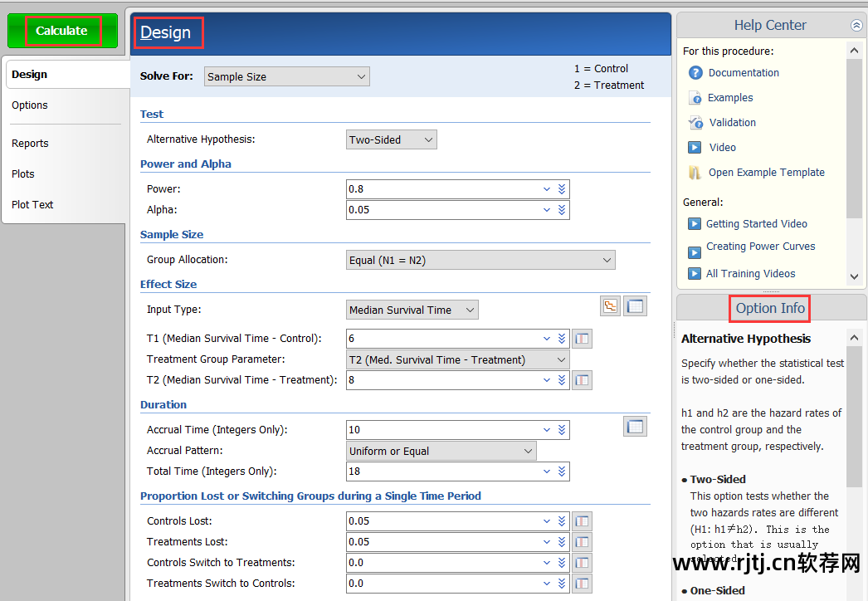Click the survival curve icon in Effect Size
Screen dimensions: 868x601
click(611, 306)
